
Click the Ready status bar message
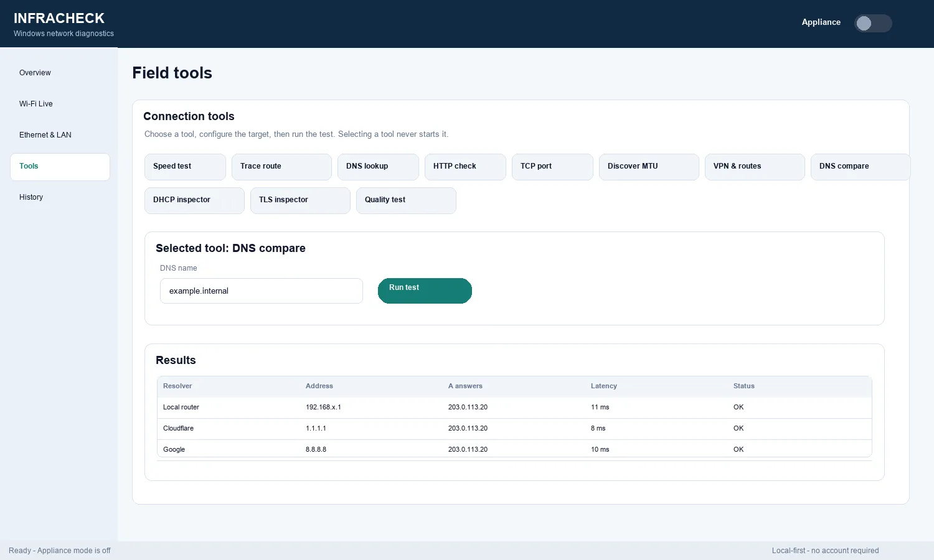(60, 551)
